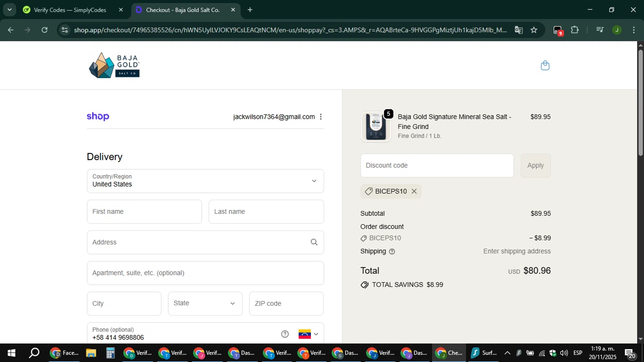Close the Verify Codes browser tab
This screenshot has width=644, height=362.
click(x=121, y=10)
